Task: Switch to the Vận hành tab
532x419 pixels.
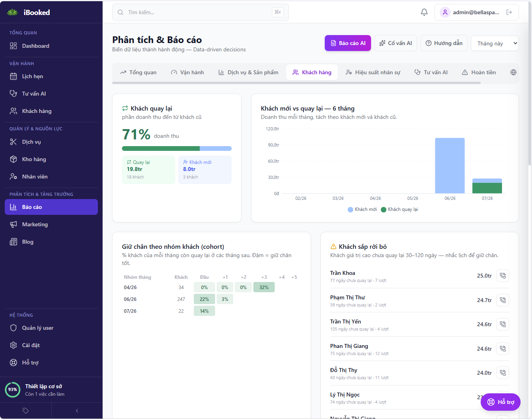Action: tap(187, 72)
